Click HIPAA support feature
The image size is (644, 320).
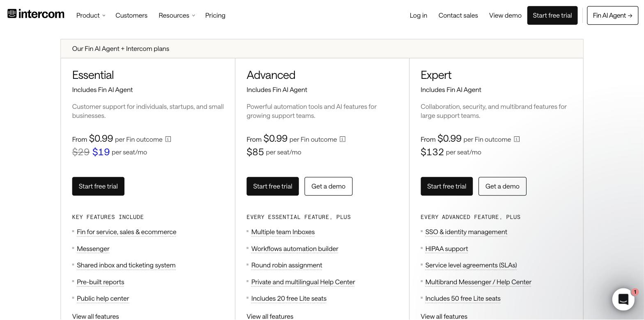click(x=446, y=249)
